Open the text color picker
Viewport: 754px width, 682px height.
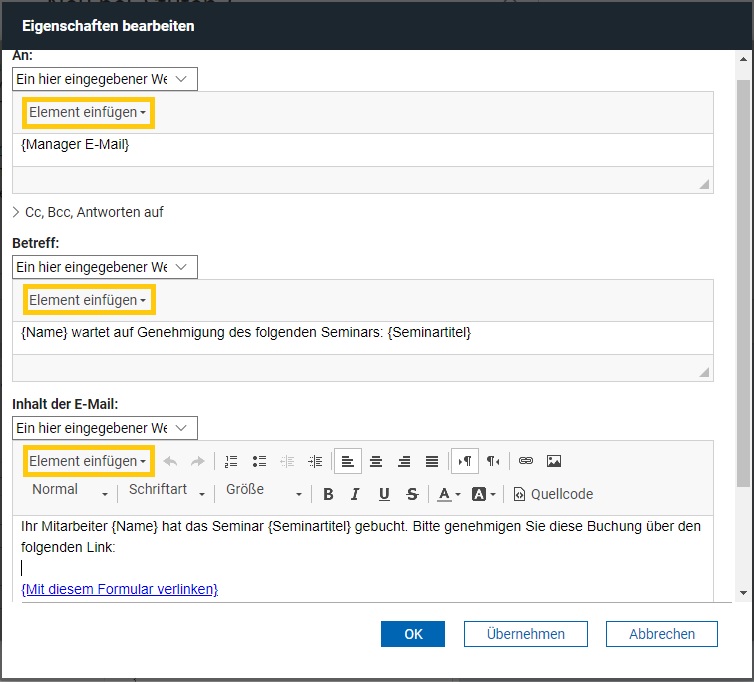tap(448, 494)
